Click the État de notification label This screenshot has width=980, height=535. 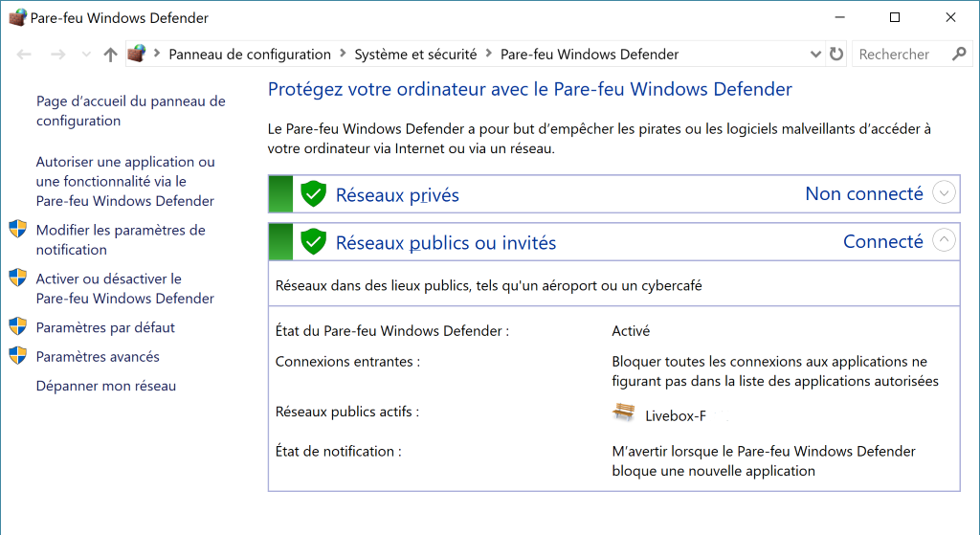click(x=338, y=451)
